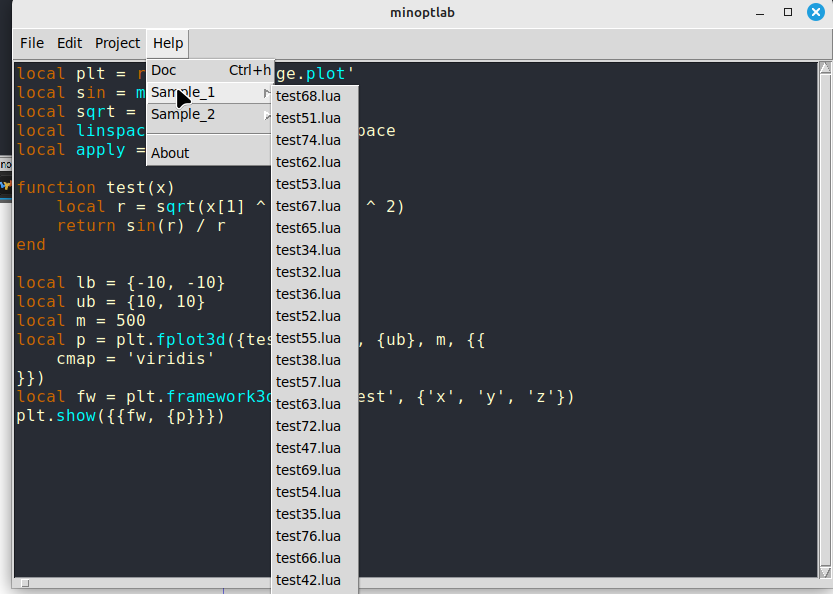Click the 'end' keyword line
The image size is (833, 594).
point(31,245)
